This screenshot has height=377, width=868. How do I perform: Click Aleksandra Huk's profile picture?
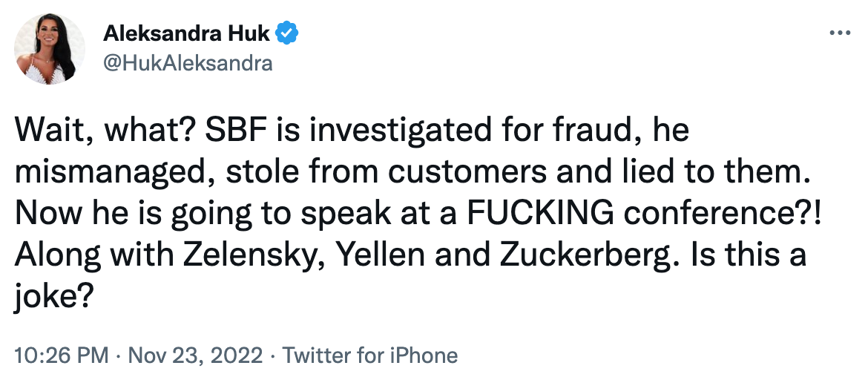click(48, 48)
